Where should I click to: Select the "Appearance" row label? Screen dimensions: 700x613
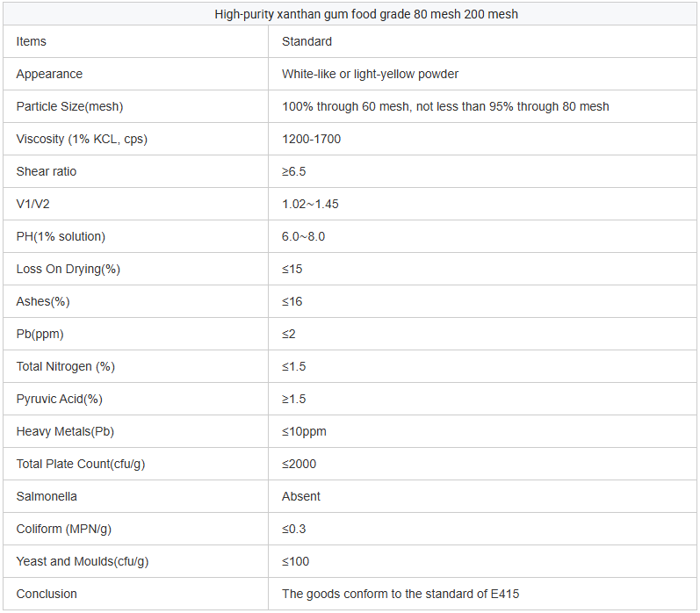coord(49,74)
